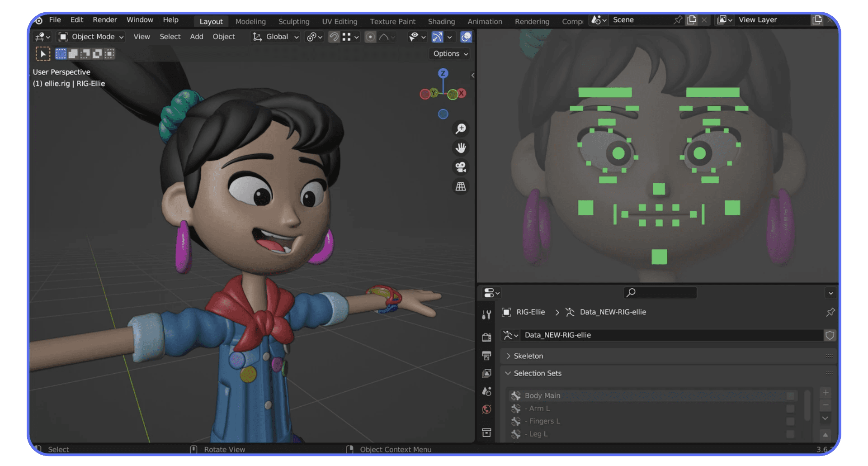This screenshot has width=868, height=466.
Task: Open View Layer properties (stacked images icon)
Action: (x=487, y=373)
